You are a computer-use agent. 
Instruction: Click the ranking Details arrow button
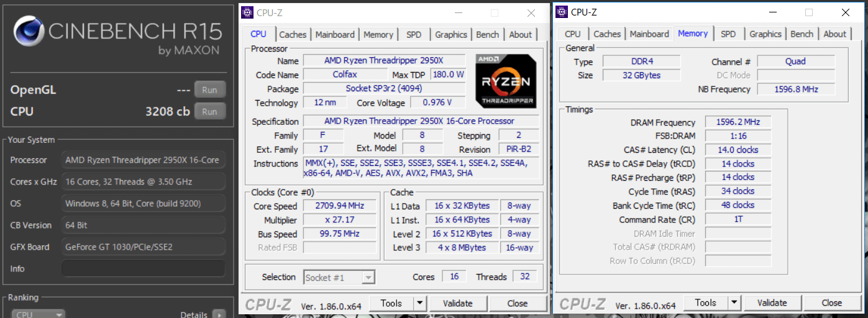point(219,314)
